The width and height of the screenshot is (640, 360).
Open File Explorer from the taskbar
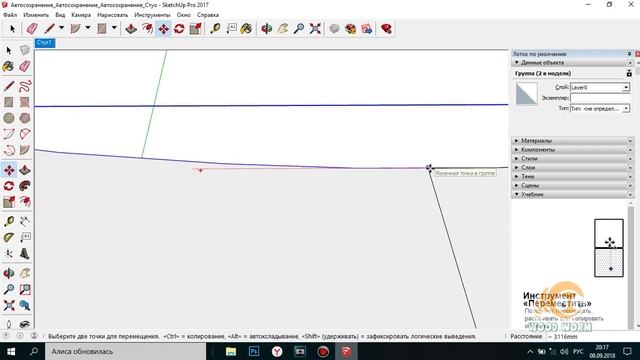coord(231,351)
